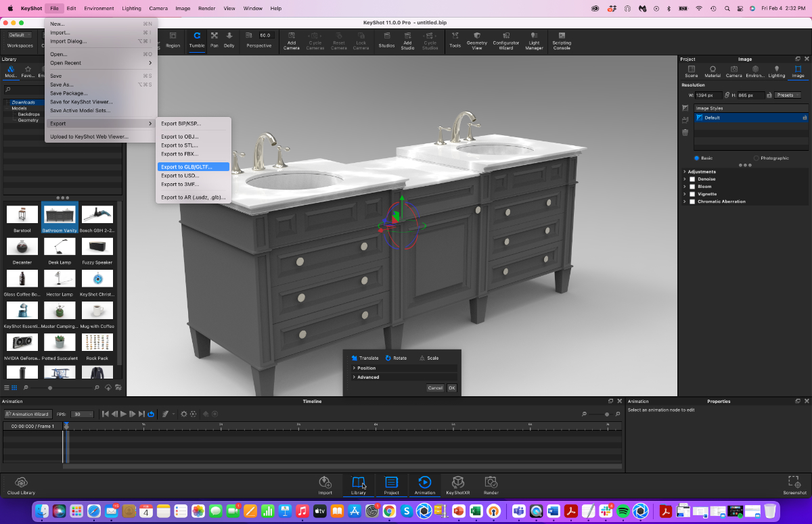
Task: Open KeyShotXR from the bottom toolbar
Action: (x=457, y=484)
